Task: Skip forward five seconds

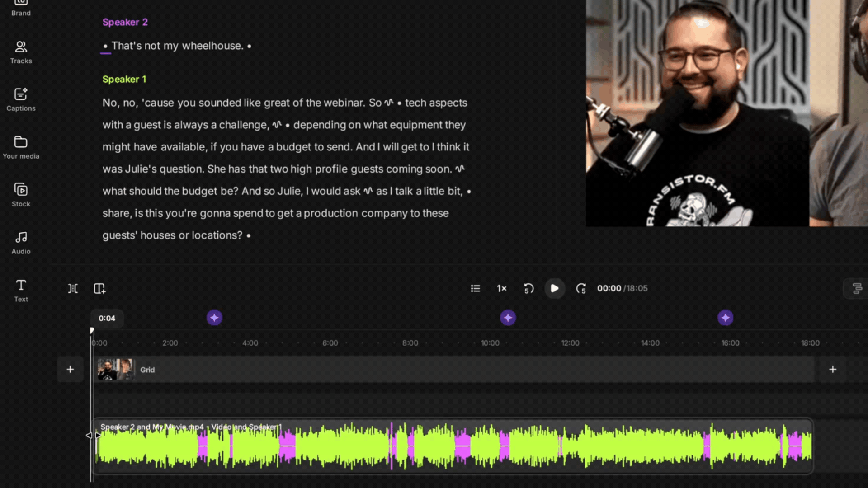Action: point(581,288)
